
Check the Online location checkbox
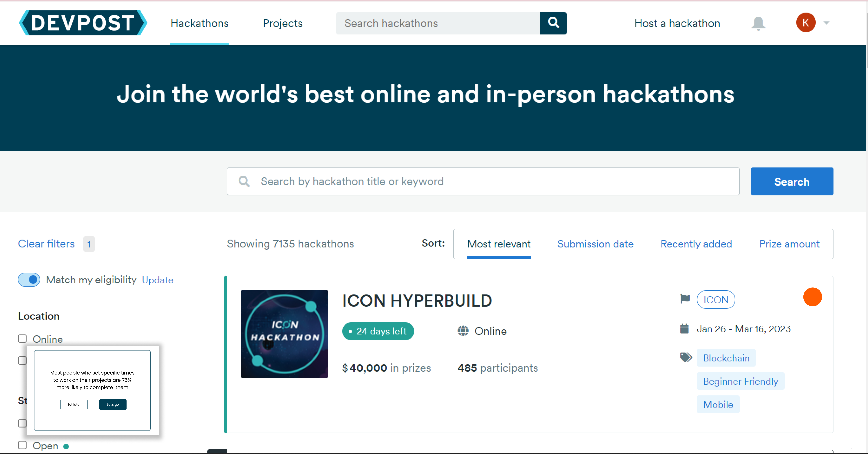pyautogui.click(x=22, y=339)
